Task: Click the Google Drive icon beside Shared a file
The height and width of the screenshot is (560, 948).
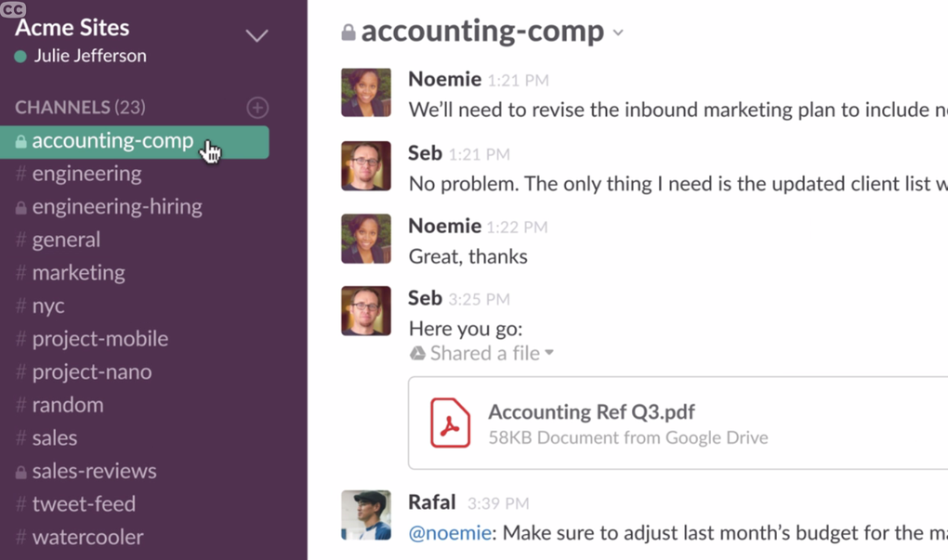Action: [418, 353]
